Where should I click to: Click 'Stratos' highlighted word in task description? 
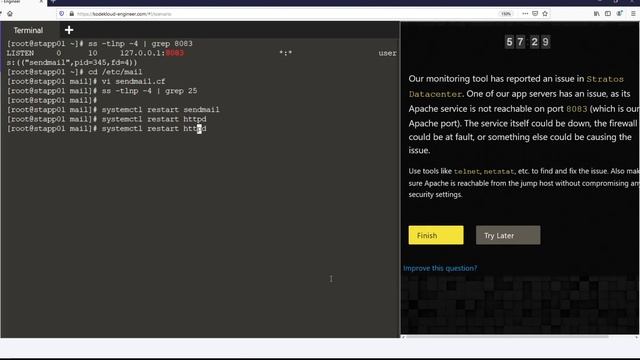(605, 79)
